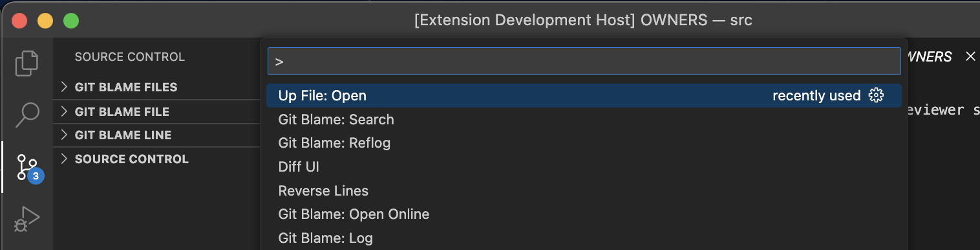The width and height of the screenshot is (980, 250).
Task: Close the OWNERS editor tab
Action: point(970,57)
